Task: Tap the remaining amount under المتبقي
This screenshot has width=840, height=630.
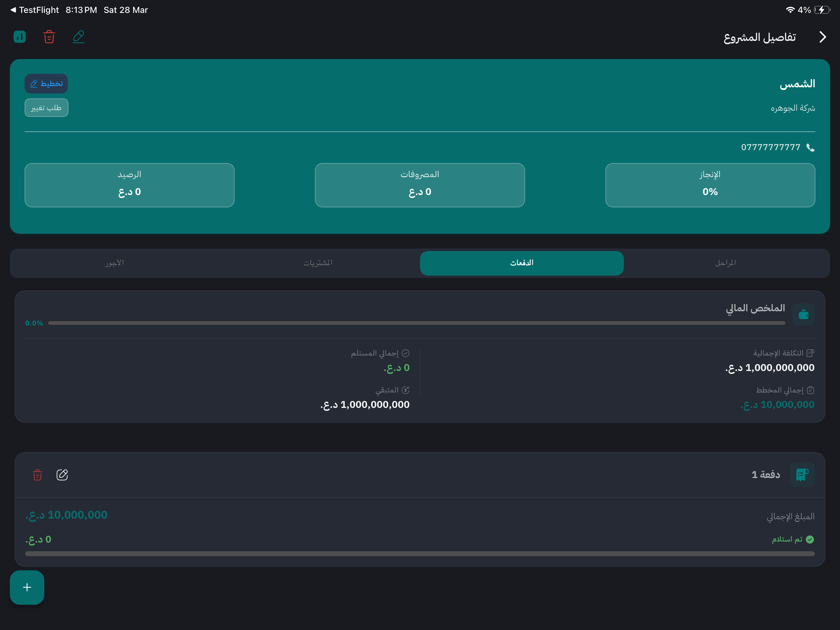Action: pos(365,405)
